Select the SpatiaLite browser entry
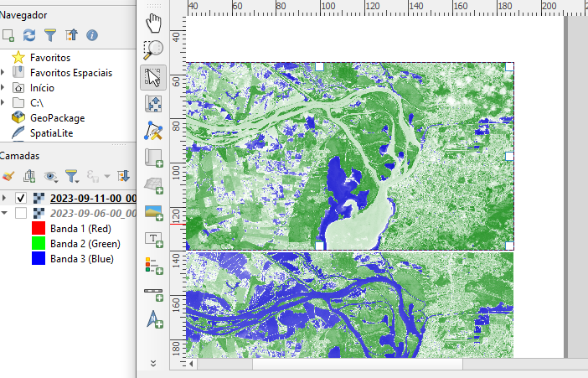 pos(52,133)
